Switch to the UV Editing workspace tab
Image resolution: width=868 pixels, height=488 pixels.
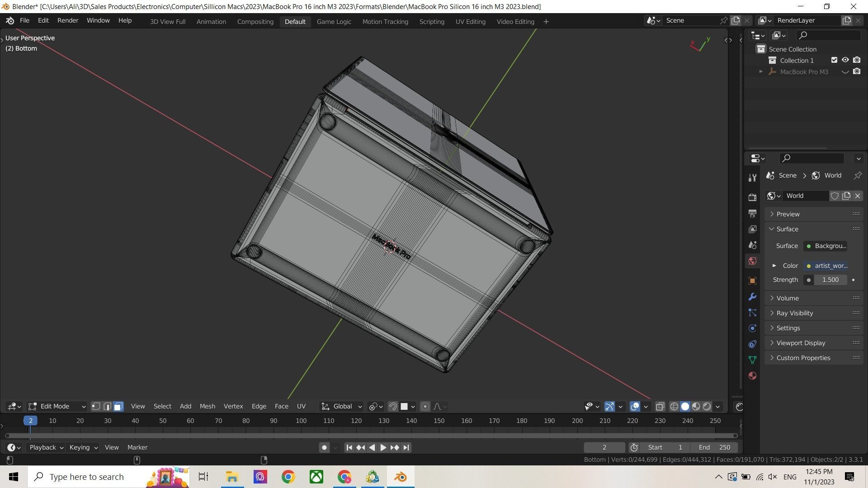[x=470, y=22]
